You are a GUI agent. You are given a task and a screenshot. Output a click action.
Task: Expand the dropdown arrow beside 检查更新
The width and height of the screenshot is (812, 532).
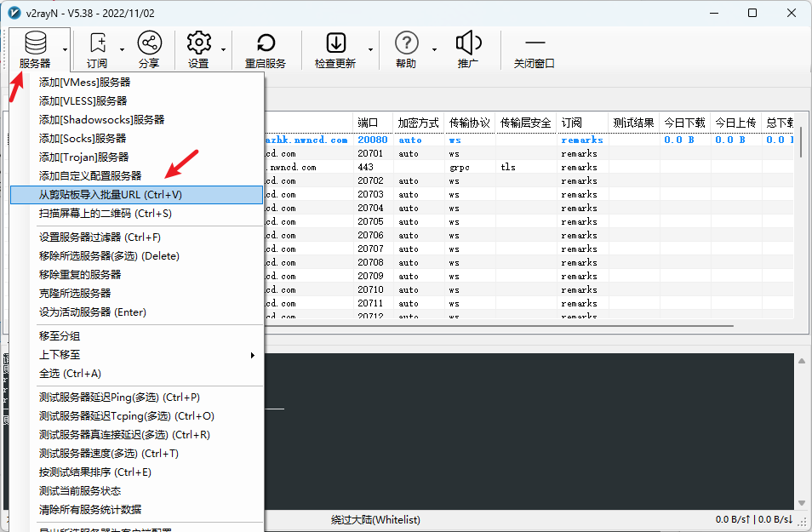(370, 49)
